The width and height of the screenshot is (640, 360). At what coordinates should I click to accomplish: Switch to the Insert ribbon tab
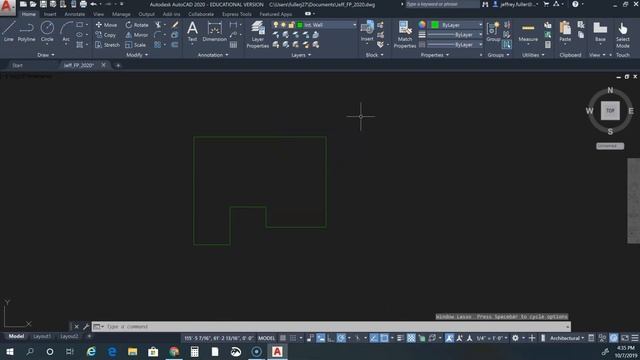click(x=50, y=14)
